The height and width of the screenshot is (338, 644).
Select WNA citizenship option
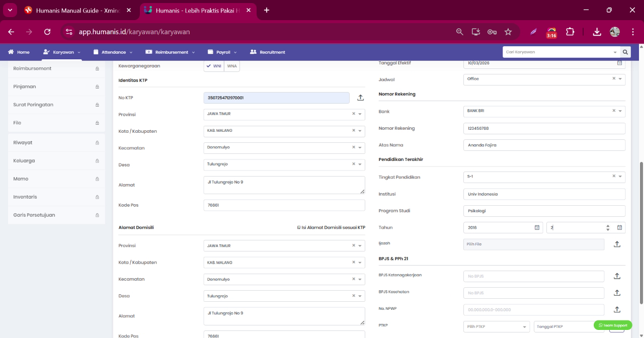tap(232, 66)
